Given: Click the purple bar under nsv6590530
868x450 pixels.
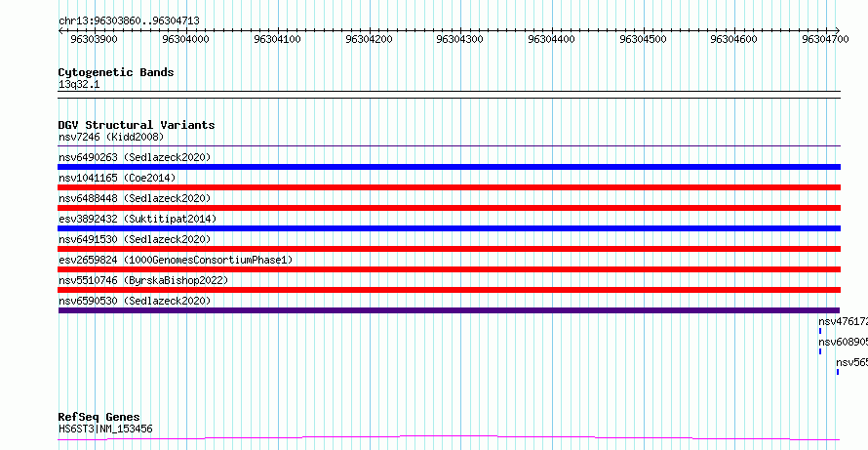Looking at the screenshot, I should [449, 310].
